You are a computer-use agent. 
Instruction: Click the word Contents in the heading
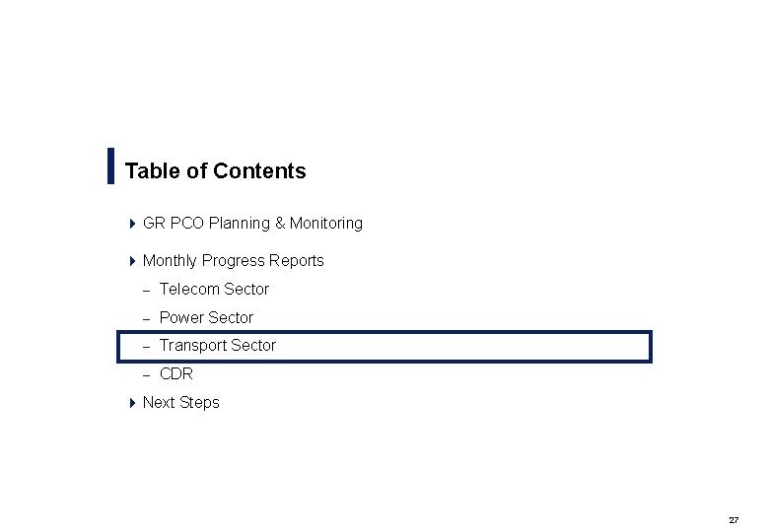(260, 171)
